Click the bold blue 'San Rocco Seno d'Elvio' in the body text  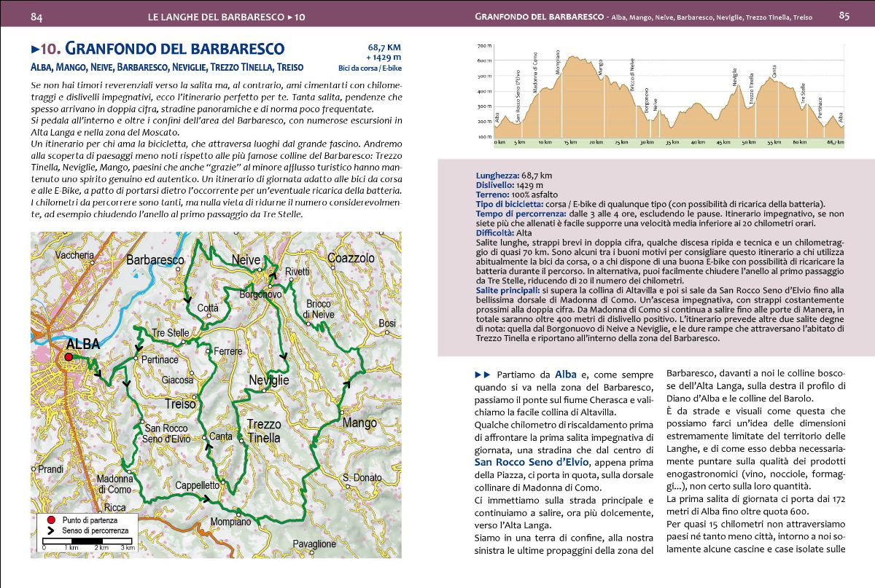tap(531, 461)
